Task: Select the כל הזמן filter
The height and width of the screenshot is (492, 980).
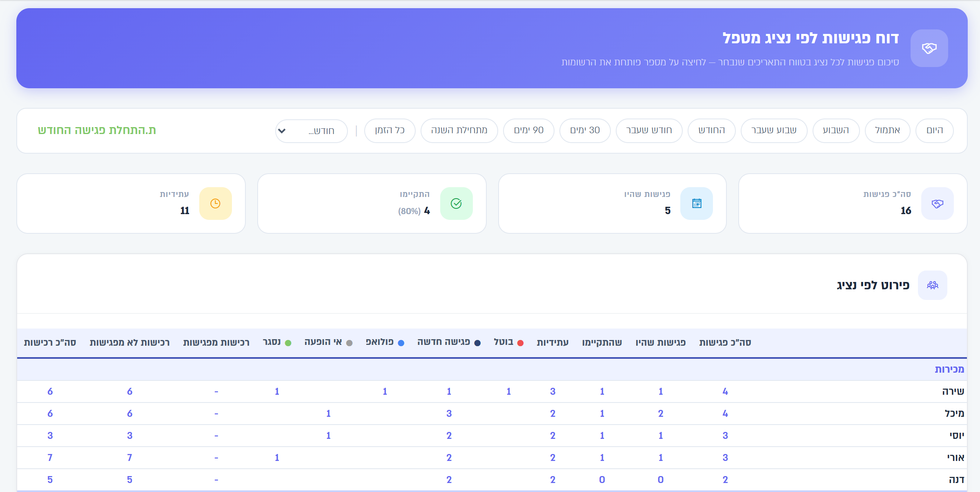Action: (390, 131)
